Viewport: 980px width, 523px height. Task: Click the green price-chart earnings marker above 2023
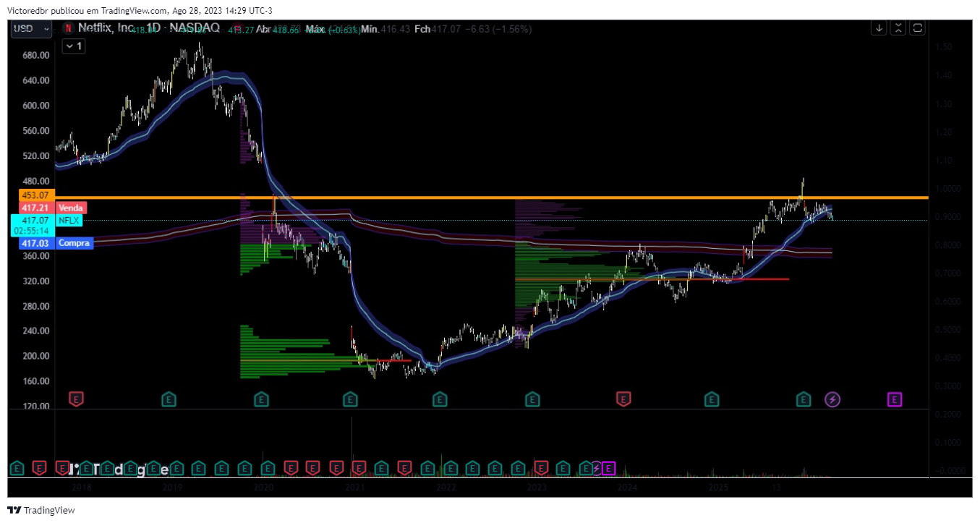pyautogui.click(x=532, y=399)
